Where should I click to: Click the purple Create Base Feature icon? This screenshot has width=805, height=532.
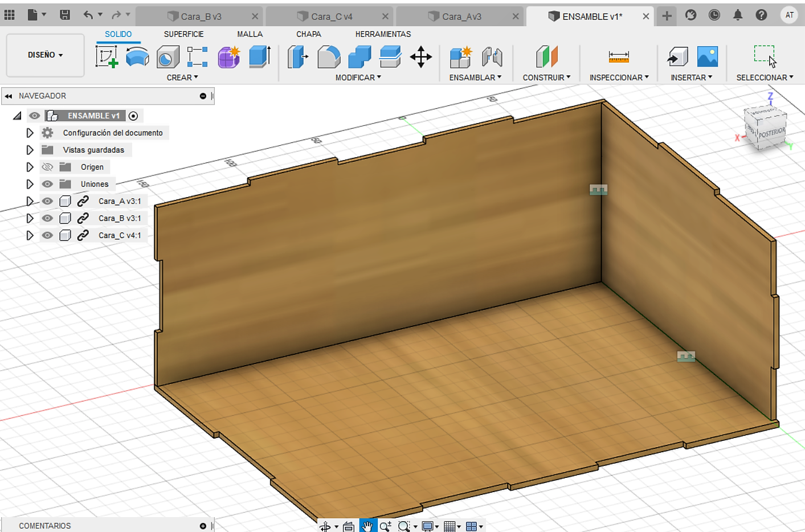point(228,57)
